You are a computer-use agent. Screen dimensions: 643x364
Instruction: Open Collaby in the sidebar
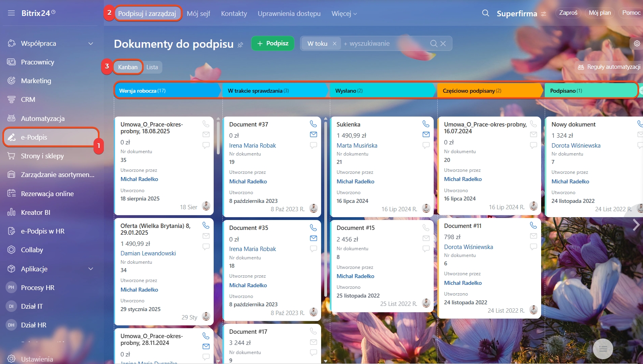pos(32,250)
